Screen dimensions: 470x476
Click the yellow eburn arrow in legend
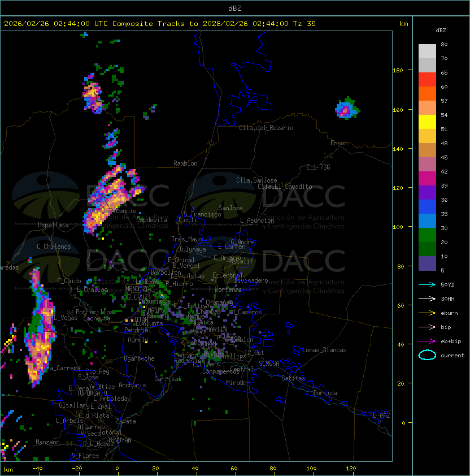click(427, 313)
